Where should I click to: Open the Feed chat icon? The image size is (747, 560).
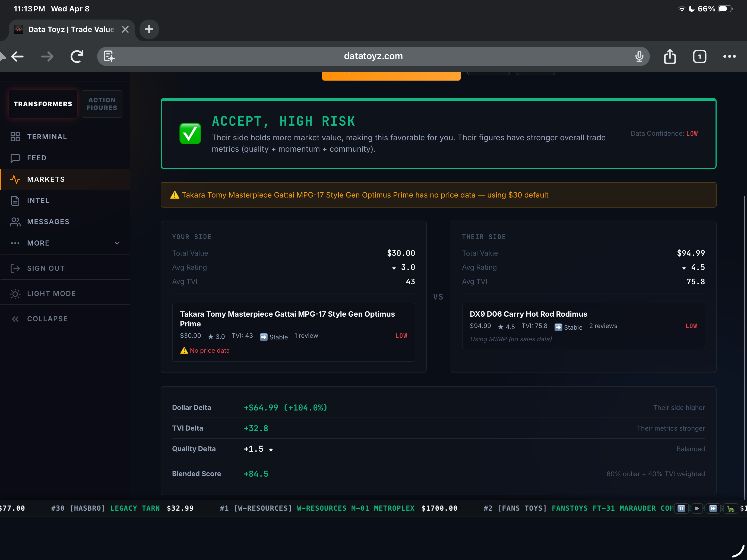pyautogui.click(x=15, y=158)
